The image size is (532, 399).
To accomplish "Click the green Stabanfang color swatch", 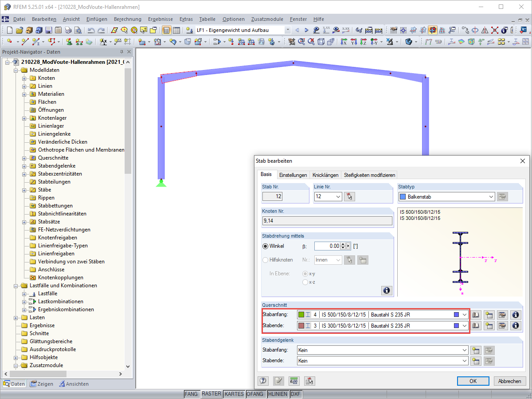I will point(301,315).
